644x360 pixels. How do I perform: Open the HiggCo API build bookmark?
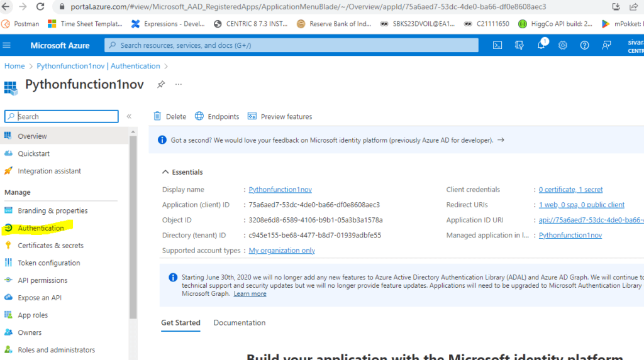coord(555,24)
